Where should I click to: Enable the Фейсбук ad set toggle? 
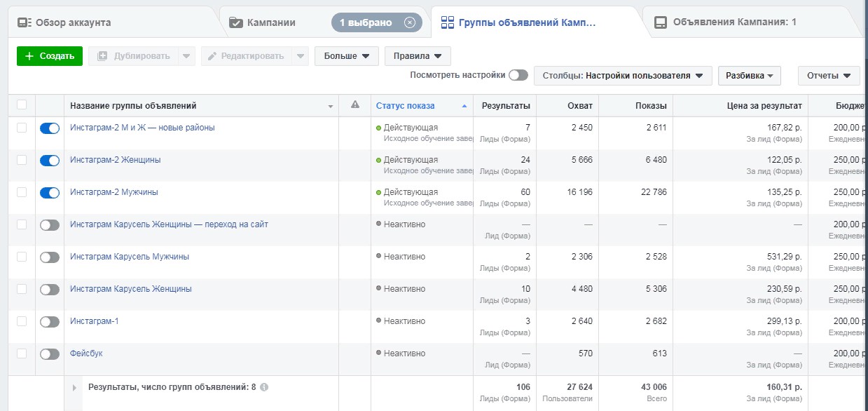tap(50, 354)
